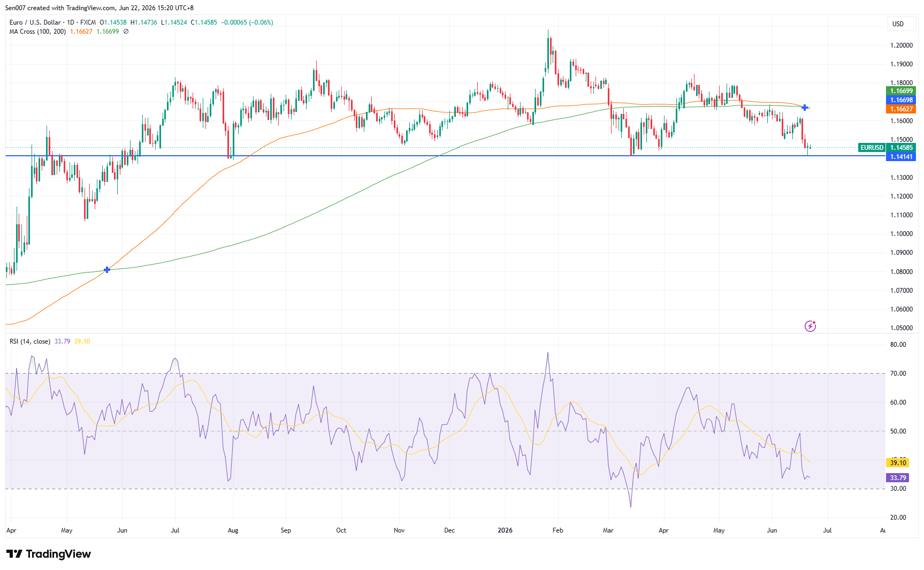
Task: Click the 1.20000 price axis label
Action: [x=902, y=45]
